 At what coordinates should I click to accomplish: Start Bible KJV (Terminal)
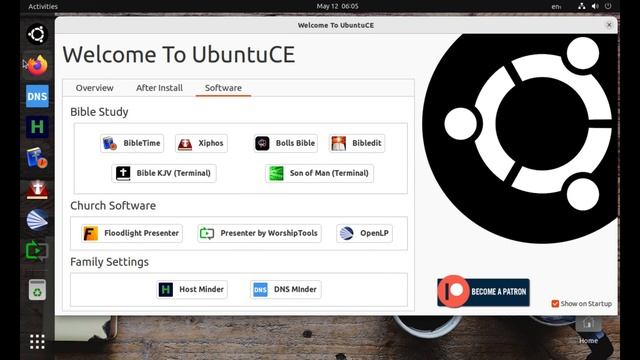click(164, 173)
